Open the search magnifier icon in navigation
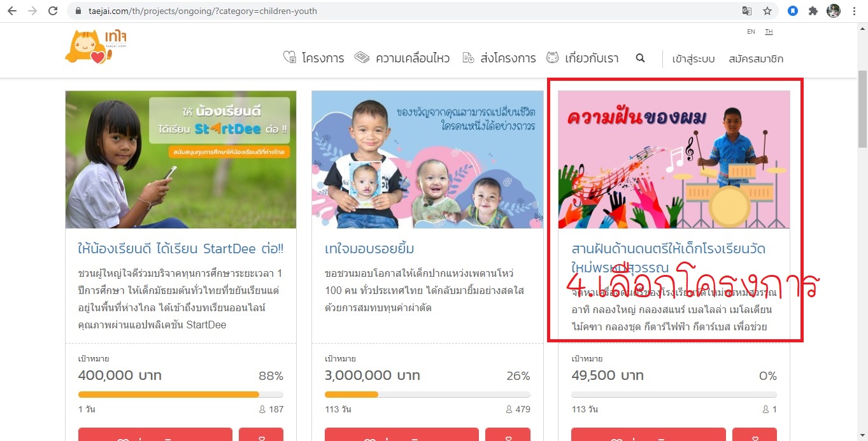868x441 pixels. 640,58
